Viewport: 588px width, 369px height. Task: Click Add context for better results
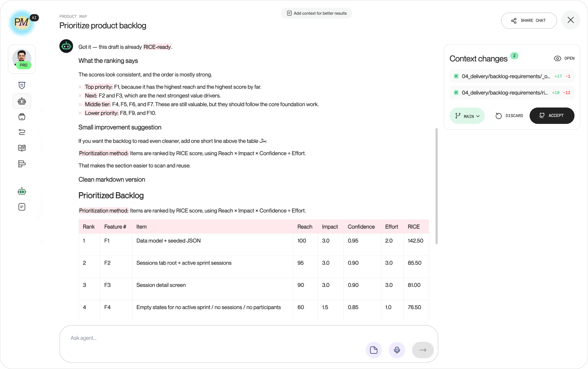point(317,13)
